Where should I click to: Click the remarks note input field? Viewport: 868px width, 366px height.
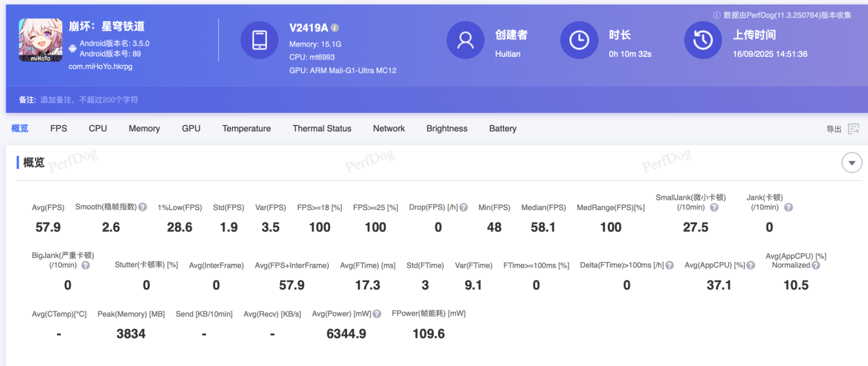[89, 100]
